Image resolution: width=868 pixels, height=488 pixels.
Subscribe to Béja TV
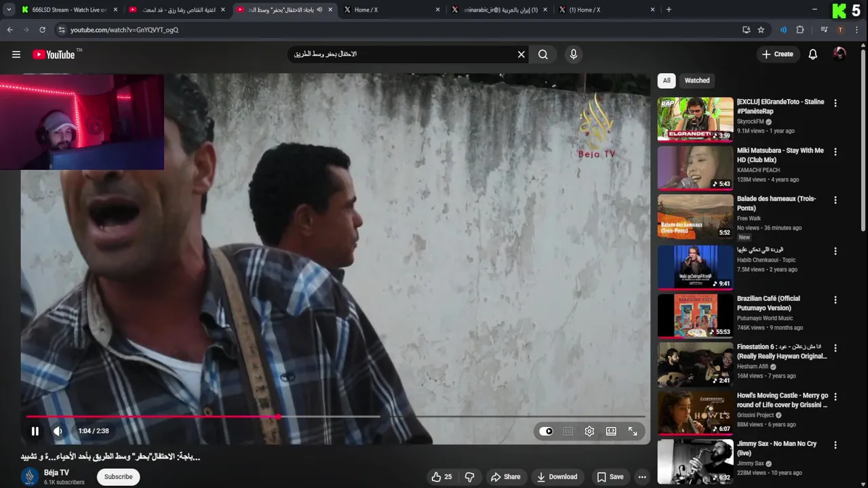tap(119, 477)
